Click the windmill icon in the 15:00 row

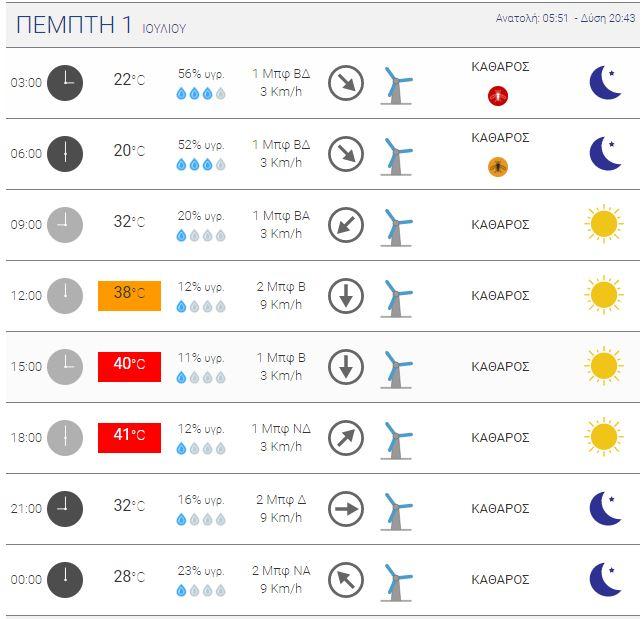click(x=397, y=370)
